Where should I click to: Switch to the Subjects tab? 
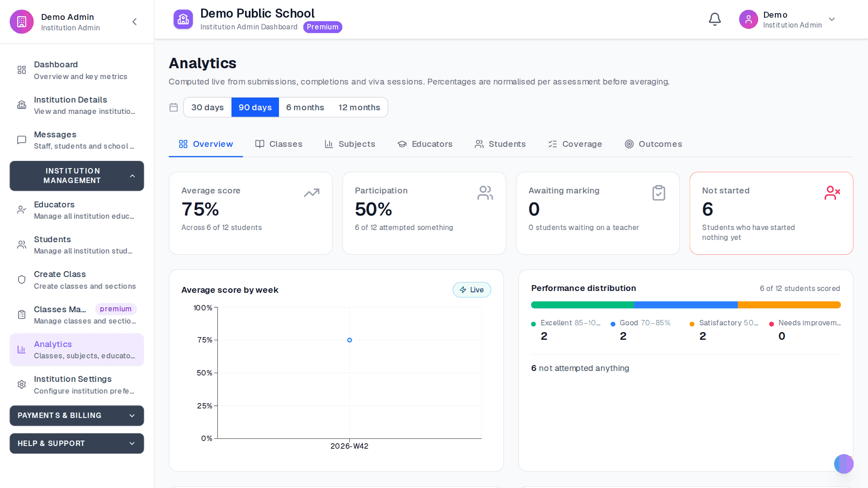pos(350,144)
